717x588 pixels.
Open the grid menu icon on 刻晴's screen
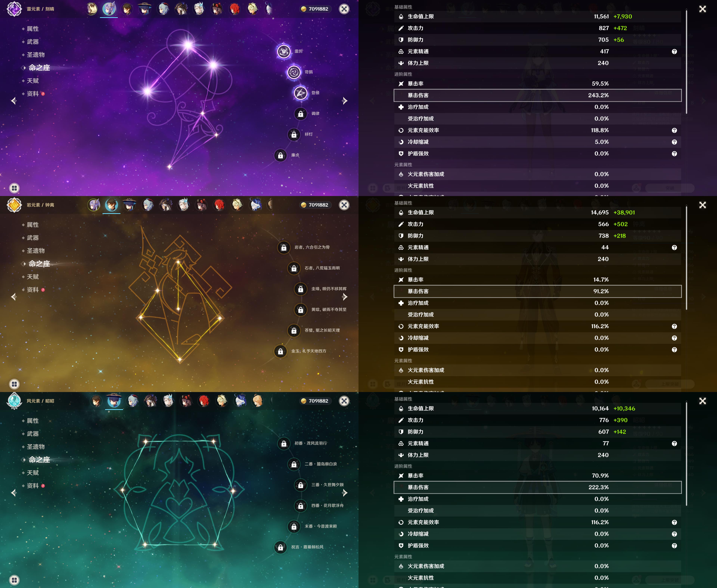click(x=14, y=188)
